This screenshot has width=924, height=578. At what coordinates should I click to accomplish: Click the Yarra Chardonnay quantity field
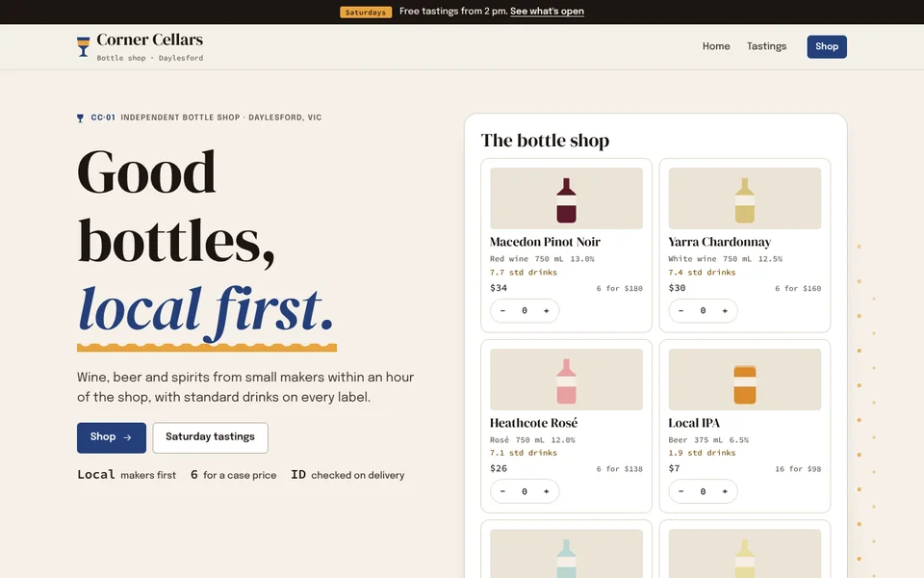(x=703, y=311)
